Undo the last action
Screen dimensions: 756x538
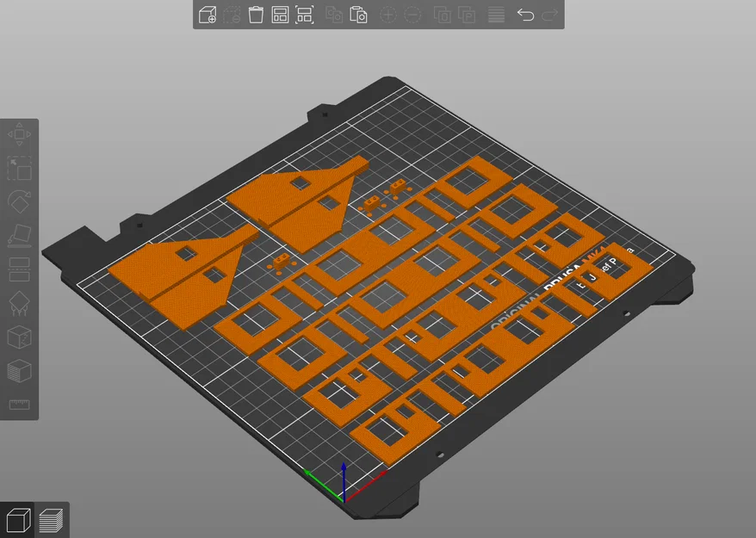525,15
